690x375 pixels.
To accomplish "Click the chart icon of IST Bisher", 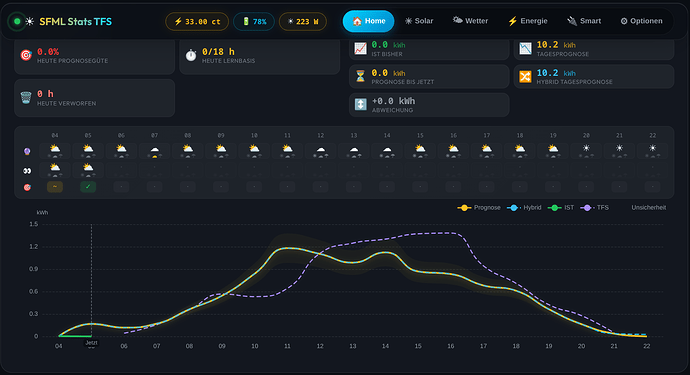I will [360, 48].
